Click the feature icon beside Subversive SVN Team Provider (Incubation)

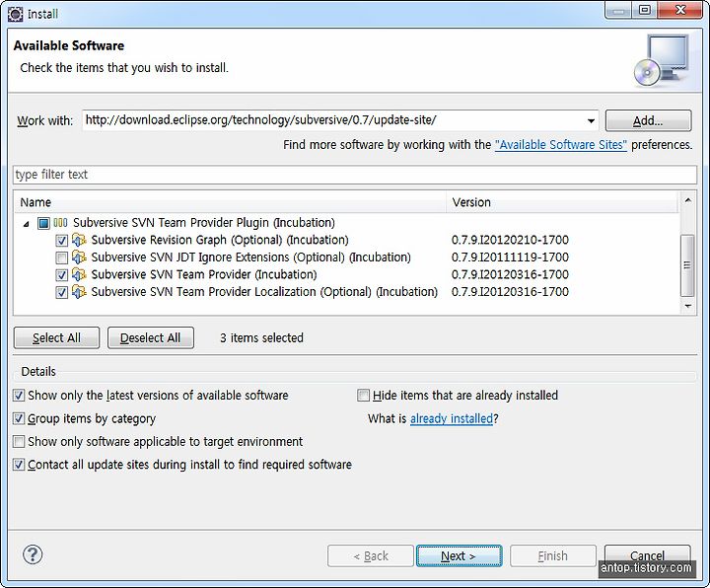[79, 274]
